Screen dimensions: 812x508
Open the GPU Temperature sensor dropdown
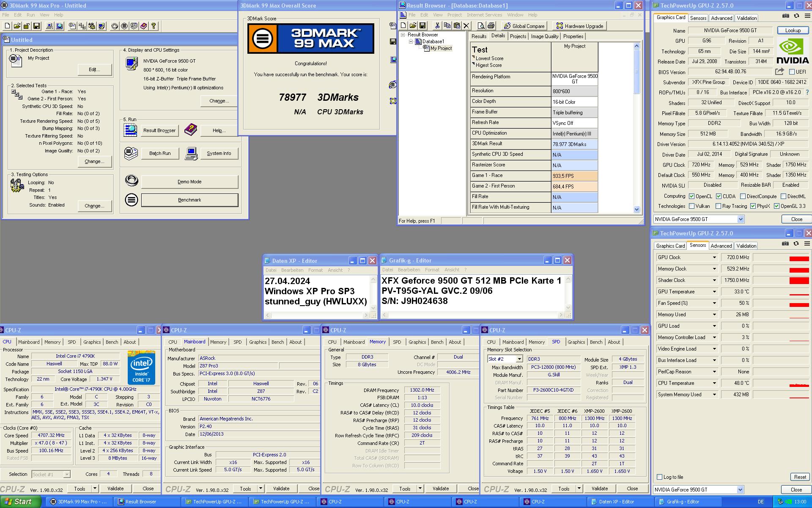pos(714,292)
